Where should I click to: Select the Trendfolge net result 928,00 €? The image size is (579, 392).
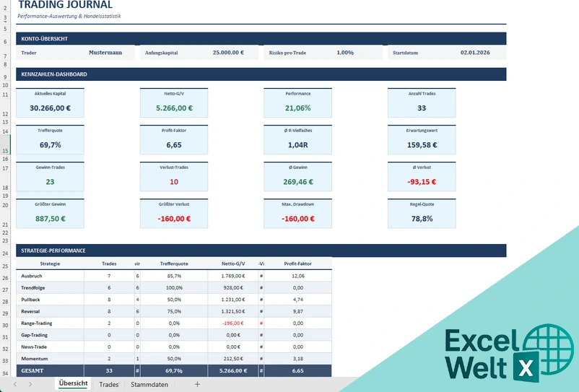[x=233, y=287]
